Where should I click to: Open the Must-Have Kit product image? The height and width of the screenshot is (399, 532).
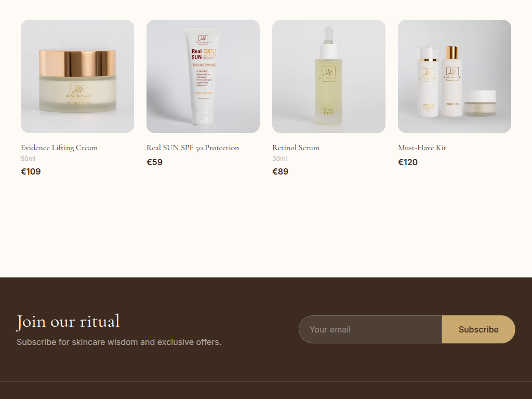[x=454, y=76]
